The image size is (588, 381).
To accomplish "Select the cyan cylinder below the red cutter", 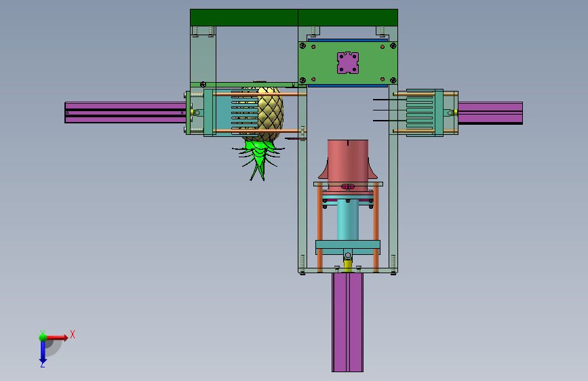I will 348,220.
